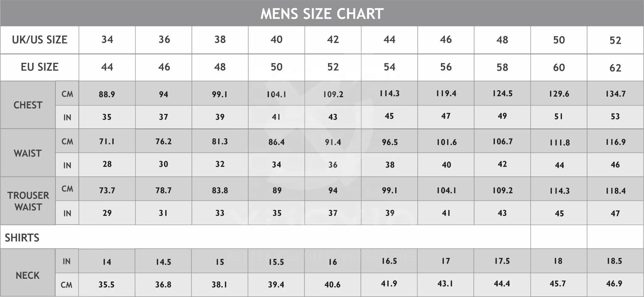Screen dimensions: 644x297
Task: Click trouser waist inches value 37
Action: tap(333, 213)
